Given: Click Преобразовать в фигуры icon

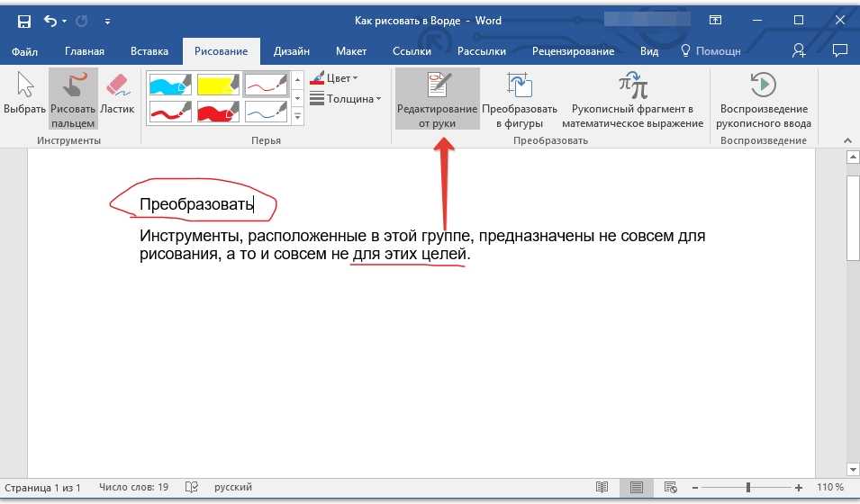Looking at the screenshot, I should pos(520,99).
